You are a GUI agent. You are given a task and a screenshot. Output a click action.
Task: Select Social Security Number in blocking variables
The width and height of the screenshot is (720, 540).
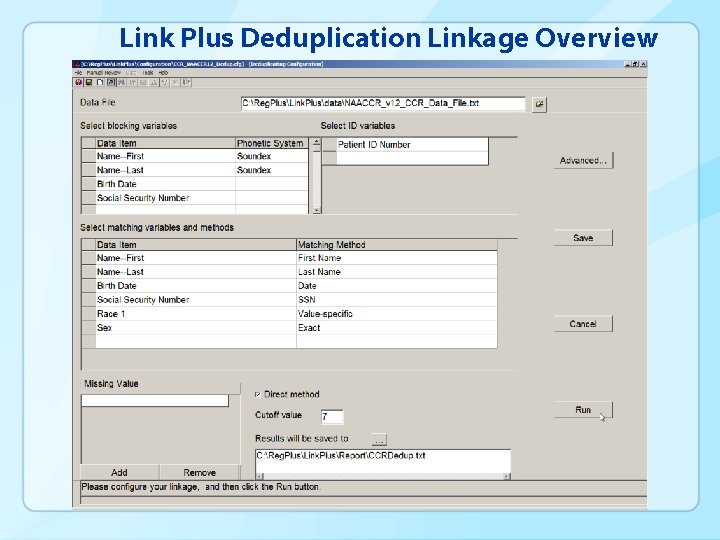click(x=165, y=198)
